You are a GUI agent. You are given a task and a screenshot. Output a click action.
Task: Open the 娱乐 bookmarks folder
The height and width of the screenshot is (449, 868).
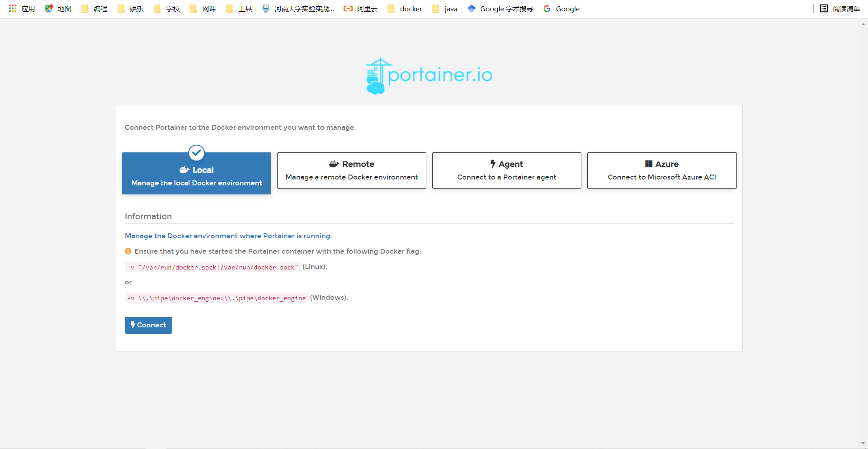(x=131, y=9)
